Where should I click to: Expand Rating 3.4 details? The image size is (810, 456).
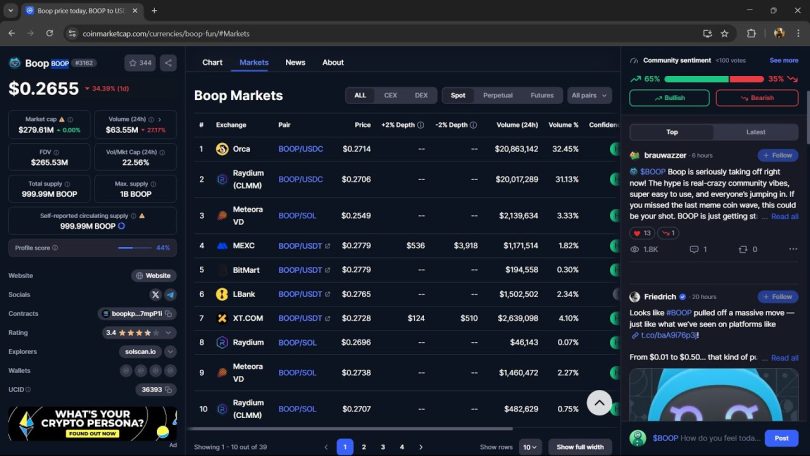coord(168,333)
